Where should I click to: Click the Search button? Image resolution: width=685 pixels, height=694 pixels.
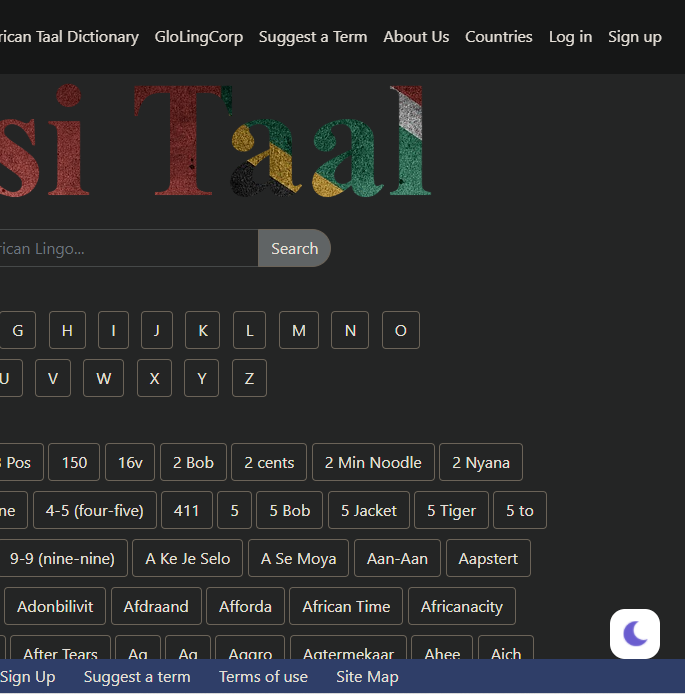click(294, 248)
